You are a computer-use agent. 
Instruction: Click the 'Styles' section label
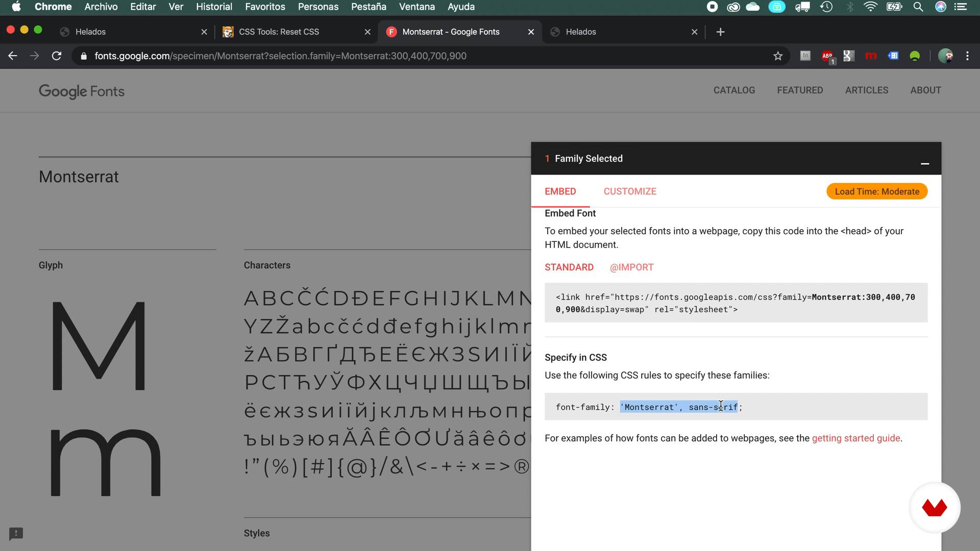257,533
